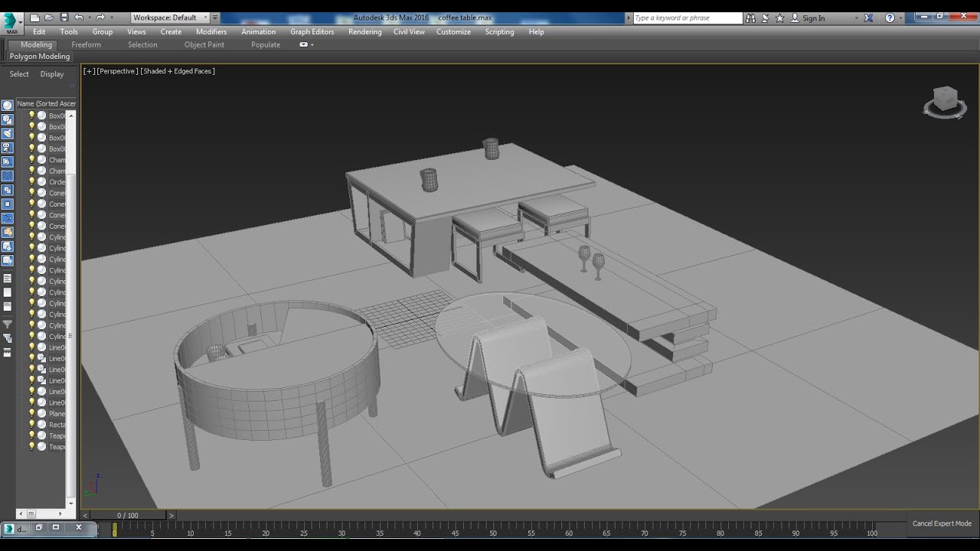Open the Polygon Modeling panel button
The height and width of the screenshot is (551, 980).
pos(40,57)
